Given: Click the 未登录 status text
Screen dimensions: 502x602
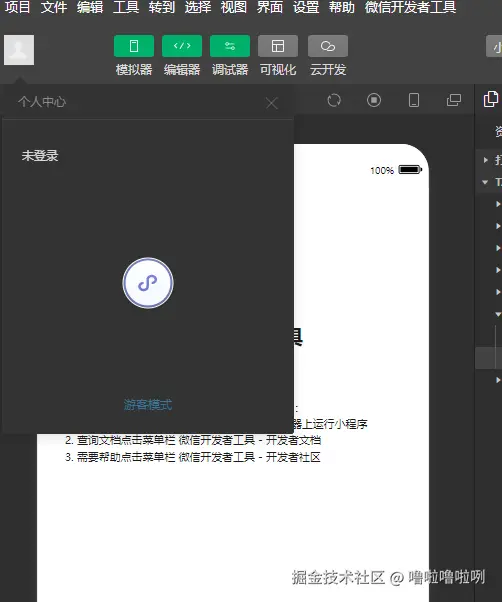Looking at the screenshot, I should [x=40, y=155].
